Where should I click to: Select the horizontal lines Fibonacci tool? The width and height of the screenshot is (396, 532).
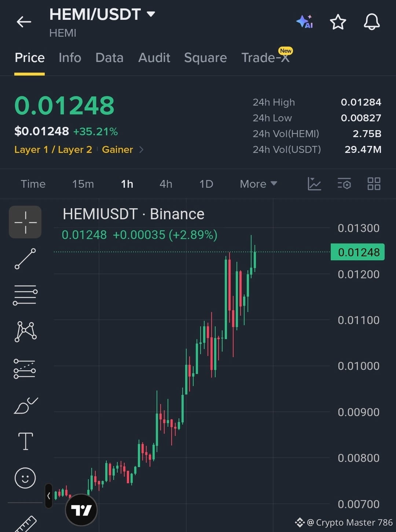[25, 295]
